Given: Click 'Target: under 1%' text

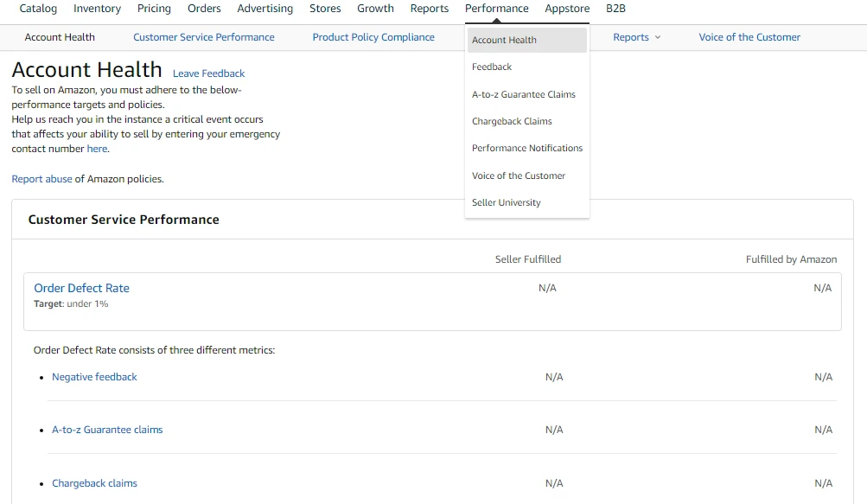Looking at the screenshot, I should click(71, 303).
